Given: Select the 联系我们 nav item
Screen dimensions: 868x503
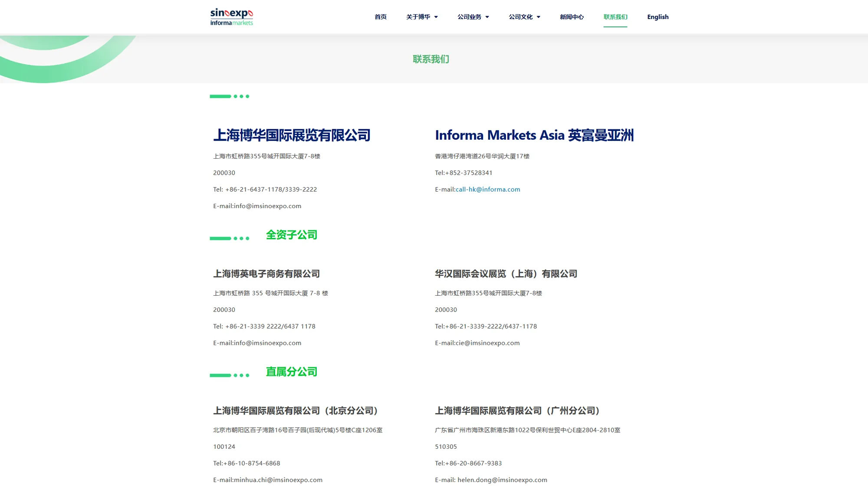Looking at the screenshot, I should point(615,17).
